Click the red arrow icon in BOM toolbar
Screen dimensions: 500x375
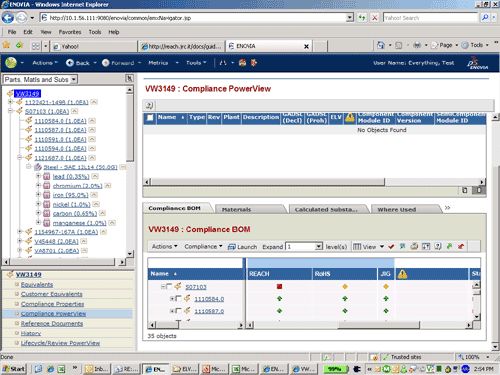click(461, 247)
